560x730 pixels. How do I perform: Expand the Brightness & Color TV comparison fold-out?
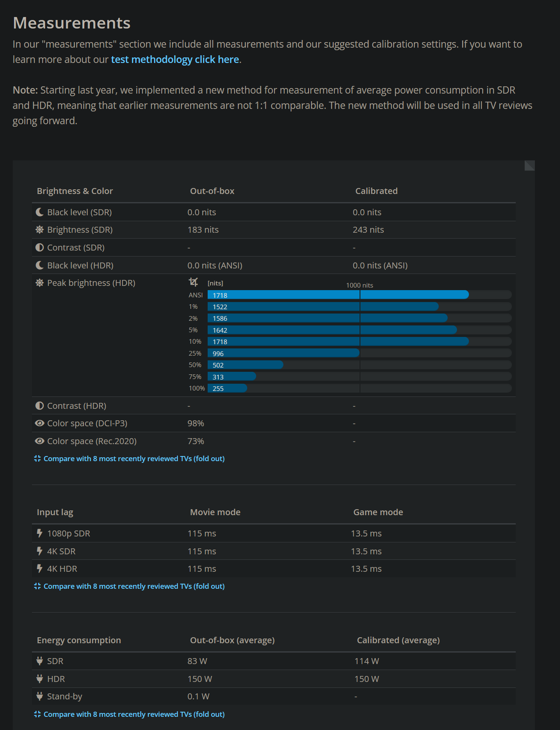pyautogui.click(x=134, y=459)
